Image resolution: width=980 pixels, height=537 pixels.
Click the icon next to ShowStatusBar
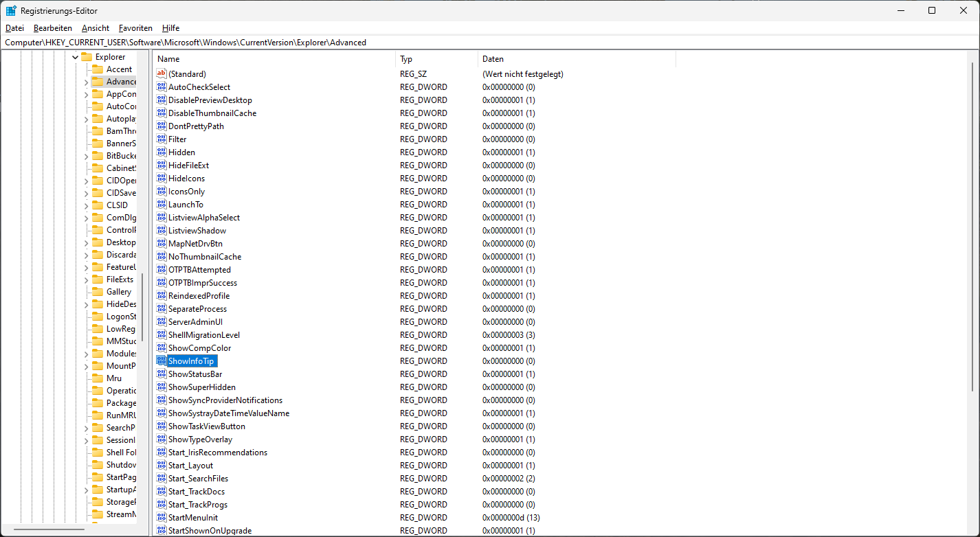click(162, 374)
